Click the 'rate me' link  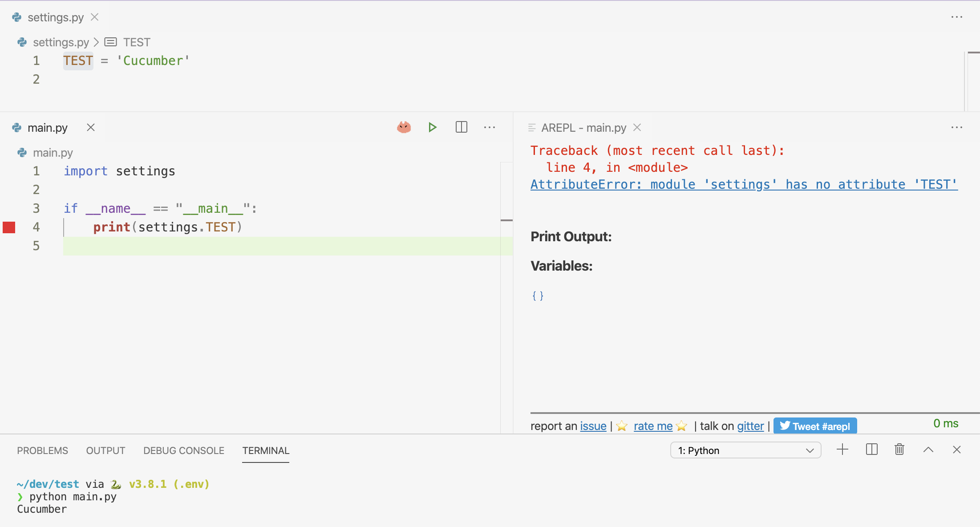pos(653,426)
